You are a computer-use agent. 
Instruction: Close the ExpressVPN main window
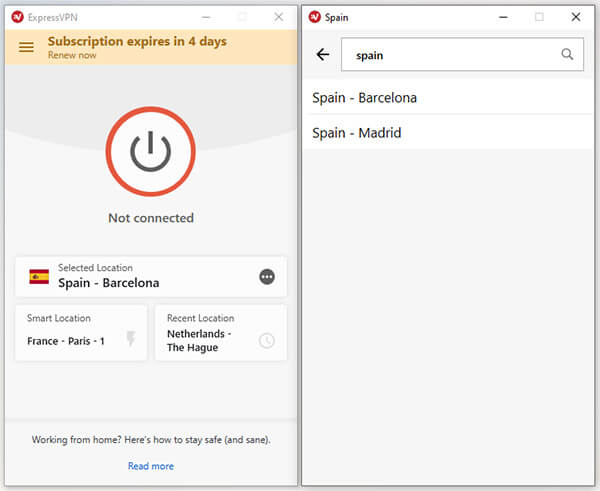[x=279, y=17]
